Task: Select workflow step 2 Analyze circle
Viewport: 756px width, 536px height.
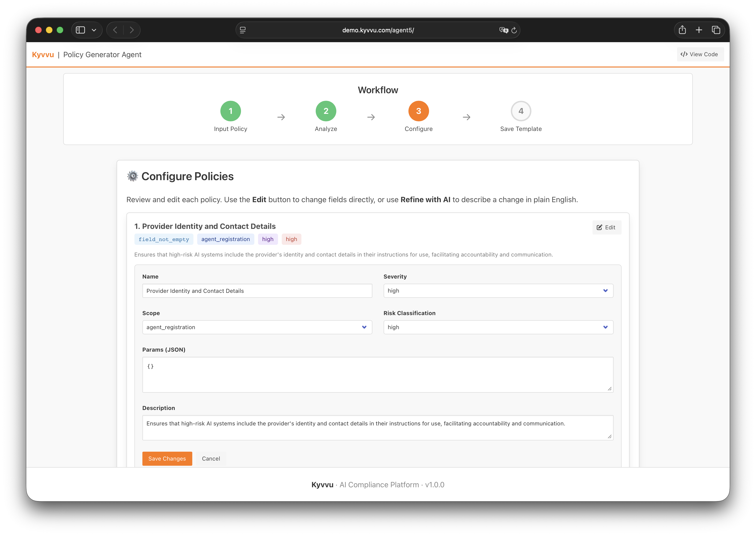Action: tap(326, 111)
